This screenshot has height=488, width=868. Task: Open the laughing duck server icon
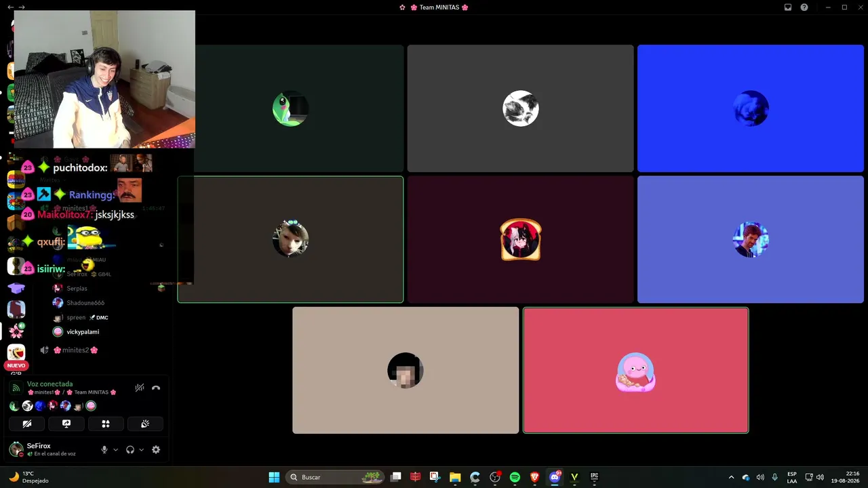(x=16, y=352)
